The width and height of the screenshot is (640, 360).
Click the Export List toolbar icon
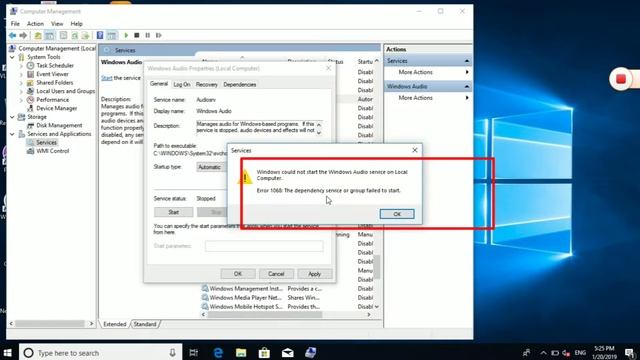click(x=85, y=36)
